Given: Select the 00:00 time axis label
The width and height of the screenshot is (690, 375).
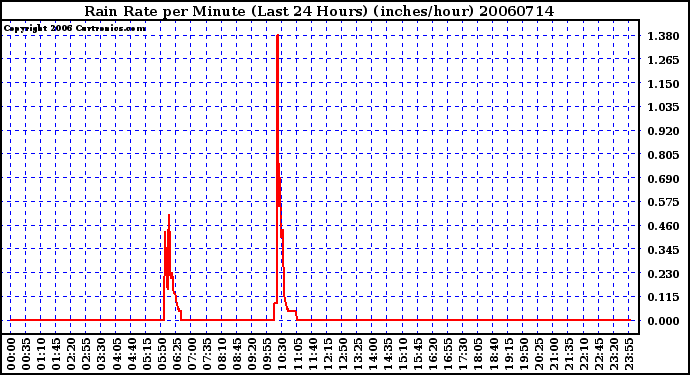Looking at the screenshot, I should (11, 355).
